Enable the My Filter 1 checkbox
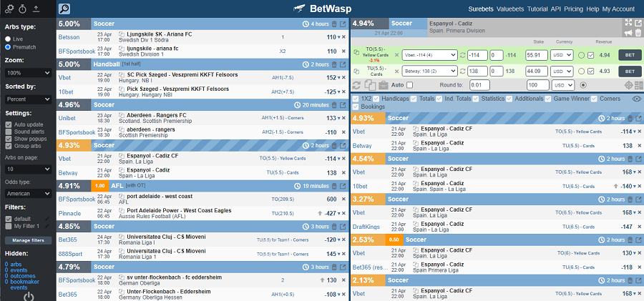This screenshot has height=301, width=644. pyautogui.click(x=8, y=226)
